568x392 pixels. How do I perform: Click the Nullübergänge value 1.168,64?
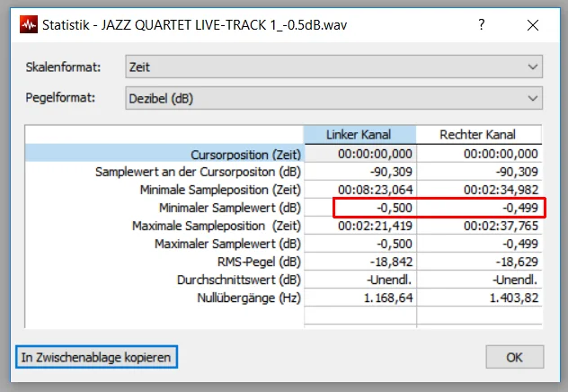tap(360, 298)
